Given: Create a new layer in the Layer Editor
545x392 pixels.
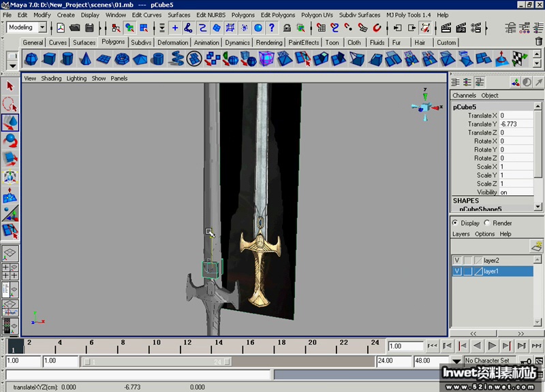Looking at the screenshot, I should [536, 246].
